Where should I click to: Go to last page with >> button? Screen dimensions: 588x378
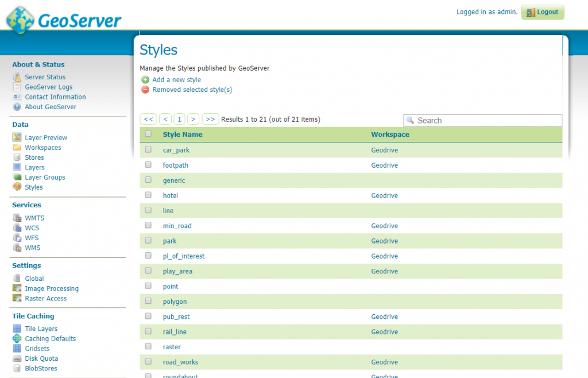point(210,119)
